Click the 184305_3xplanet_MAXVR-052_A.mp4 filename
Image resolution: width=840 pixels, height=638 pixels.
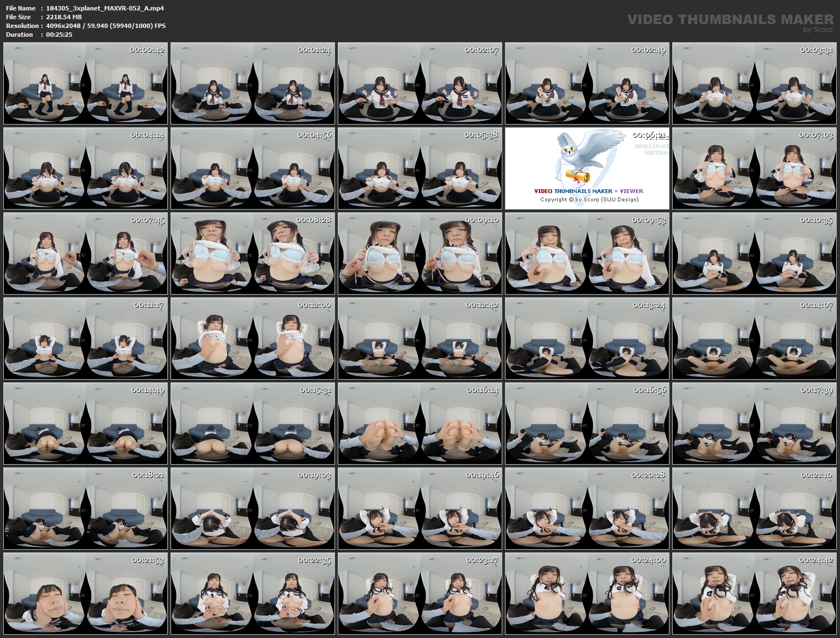106,8
